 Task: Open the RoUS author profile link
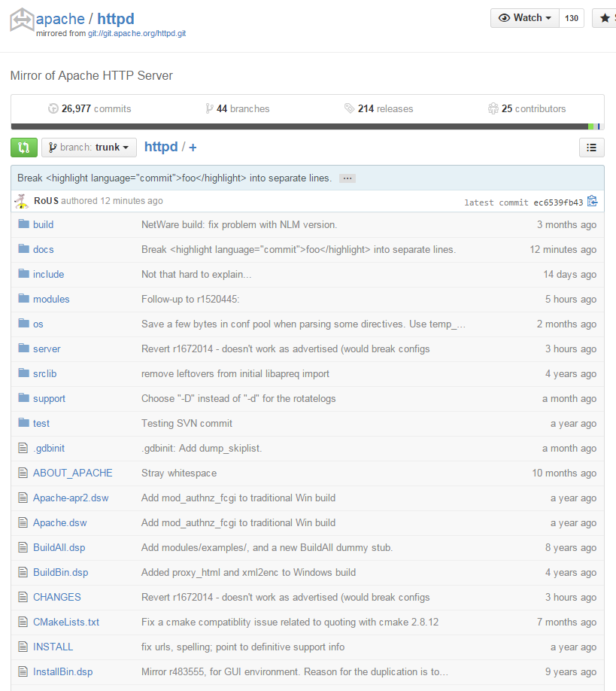[x=46, y=201]
